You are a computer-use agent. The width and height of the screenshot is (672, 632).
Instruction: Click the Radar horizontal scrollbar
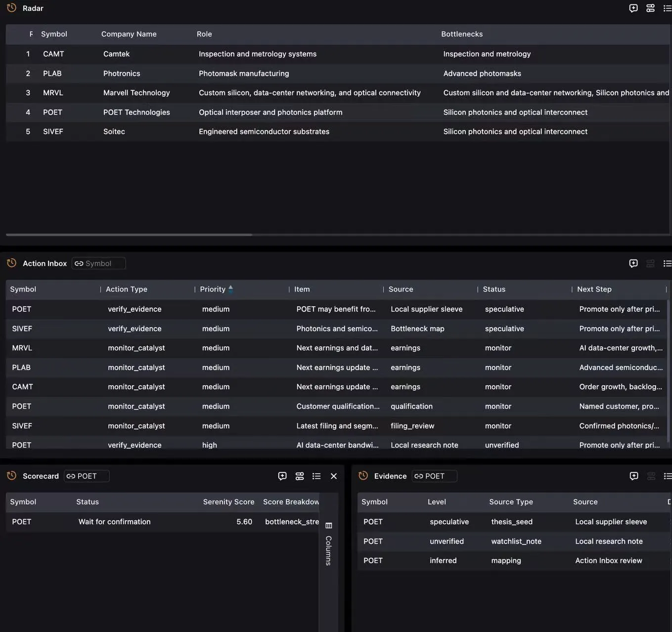tap(129, 235)
